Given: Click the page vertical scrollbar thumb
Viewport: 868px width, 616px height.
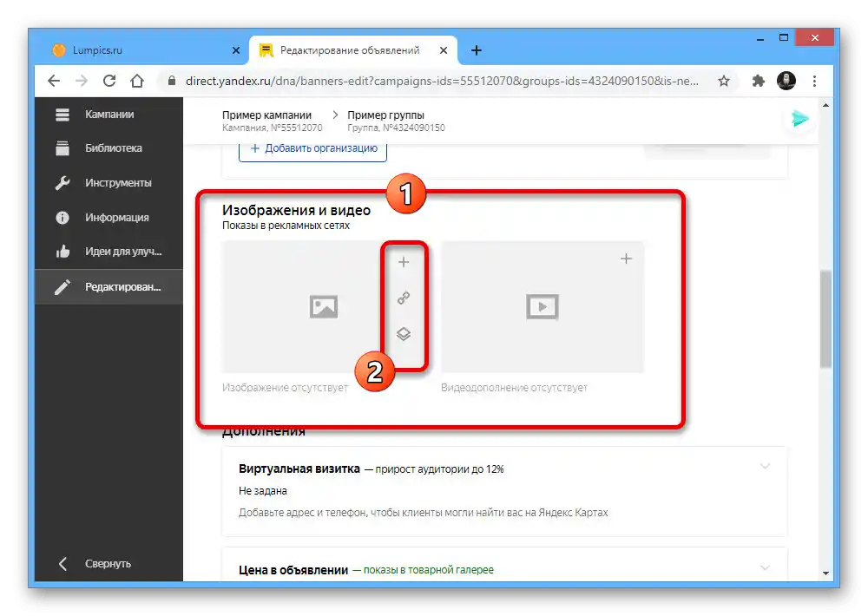Looking at the screenshot, I should [826, 318].
